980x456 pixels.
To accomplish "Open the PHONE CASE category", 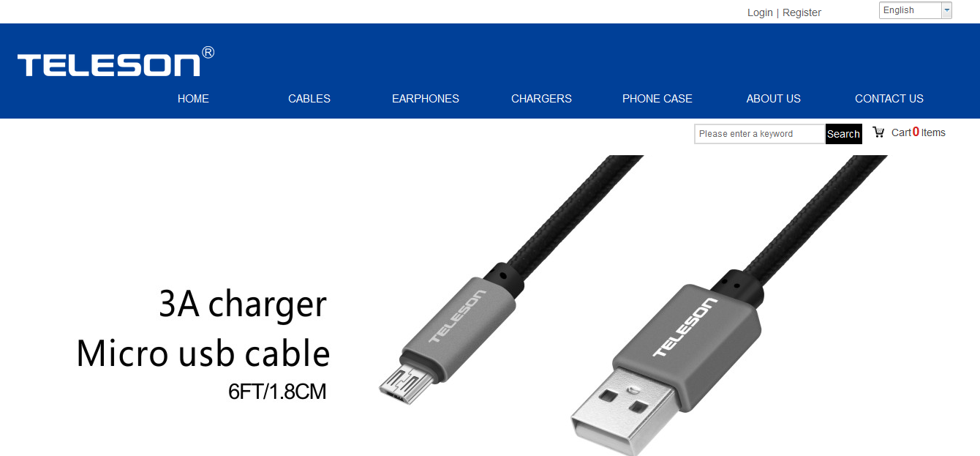I will point(657,99).
